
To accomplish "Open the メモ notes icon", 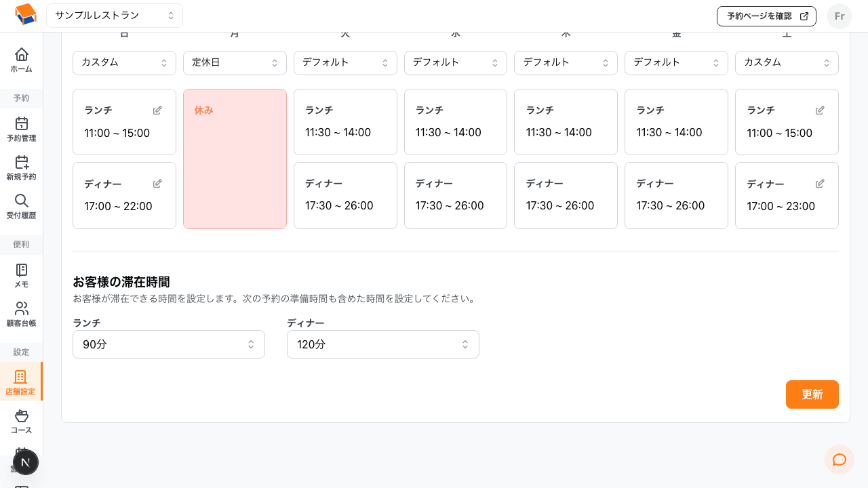I will [21, 274].
